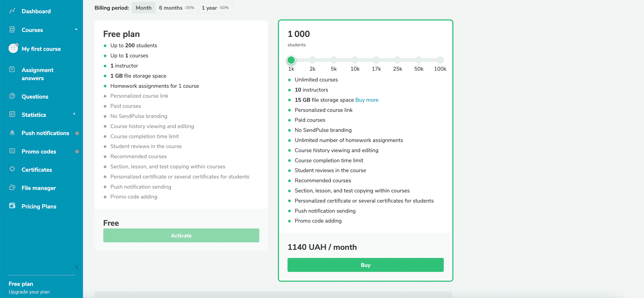Click the Push notifications icon
The image size is (644, 298).
[12, 133]
